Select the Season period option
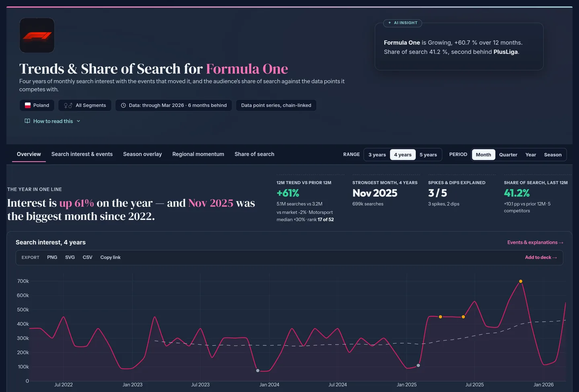The width and height of the screenshot is (579, 392). [x=553, y=155]
